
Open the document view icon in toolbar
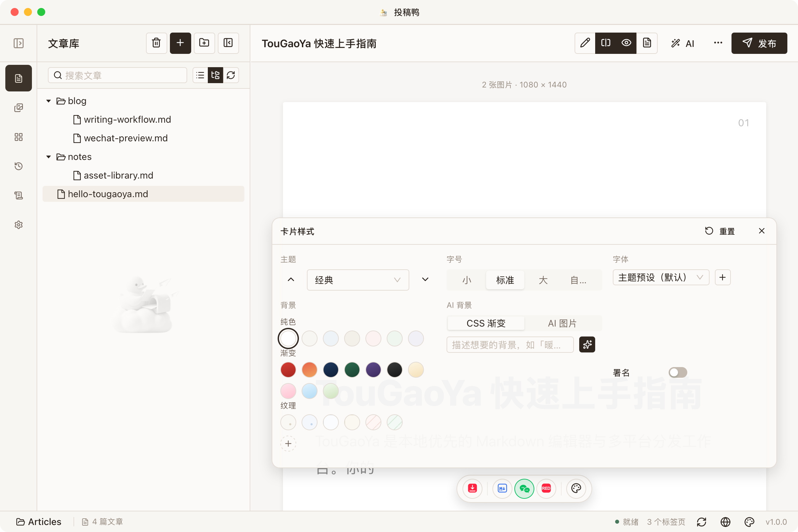[x=647, y=43]
